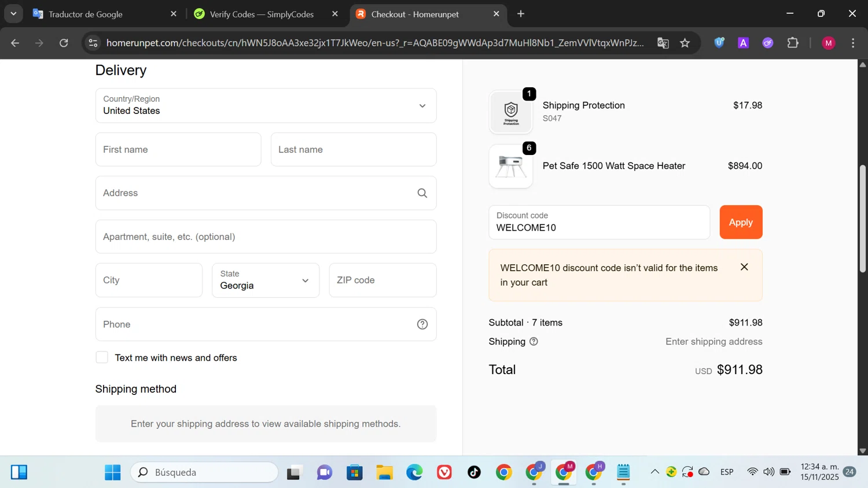
Task: Open the Chrome three-dot menu
Action: tap(853, 43)
